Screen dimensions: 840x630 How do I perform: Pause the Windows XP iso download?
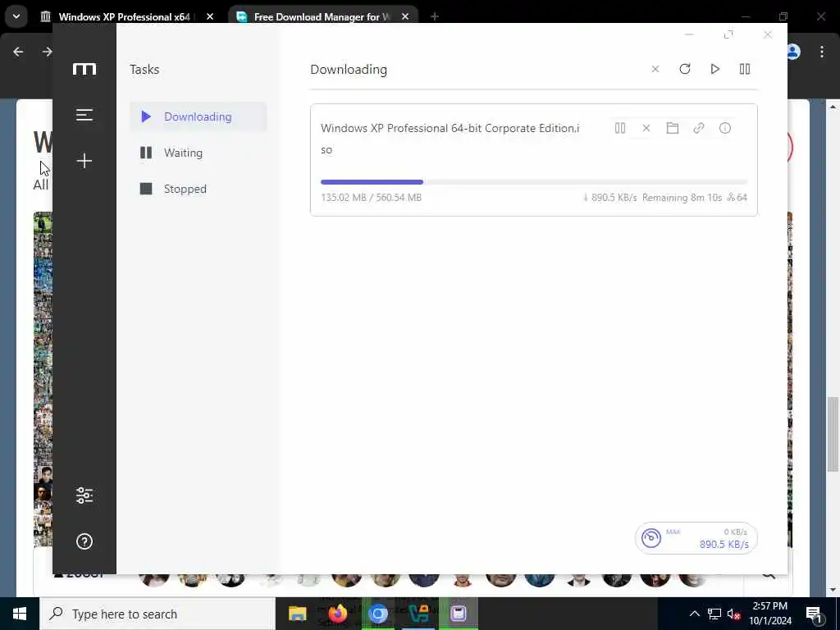(x=620, y=128)
